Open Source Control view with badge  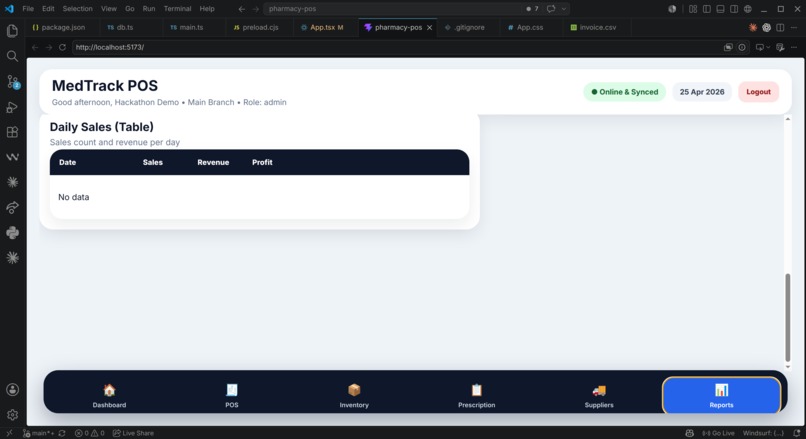12,82
